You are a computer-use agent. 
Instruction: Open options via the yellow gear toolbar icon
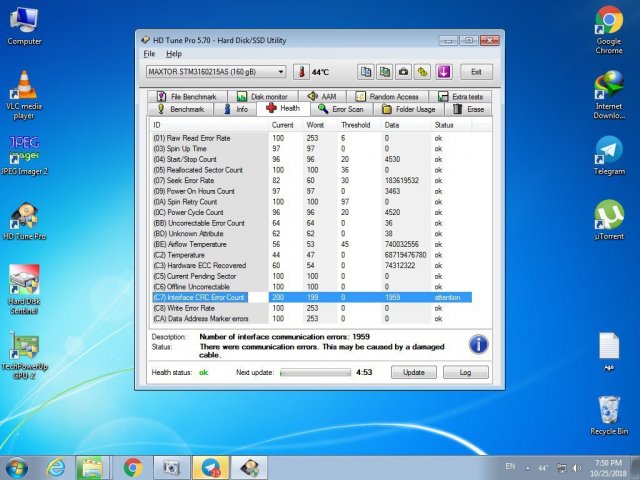(422, 72)
